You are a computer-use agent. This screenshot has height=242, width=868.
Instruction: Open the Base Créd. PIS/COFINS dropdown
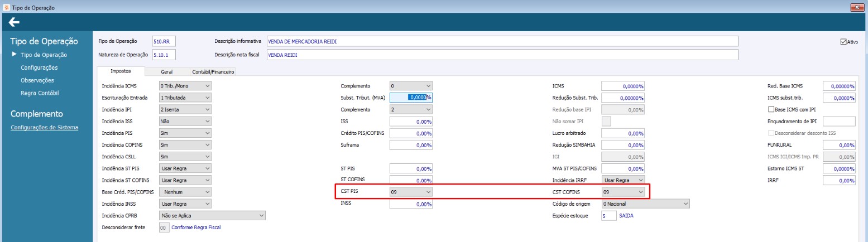point(185,192)
